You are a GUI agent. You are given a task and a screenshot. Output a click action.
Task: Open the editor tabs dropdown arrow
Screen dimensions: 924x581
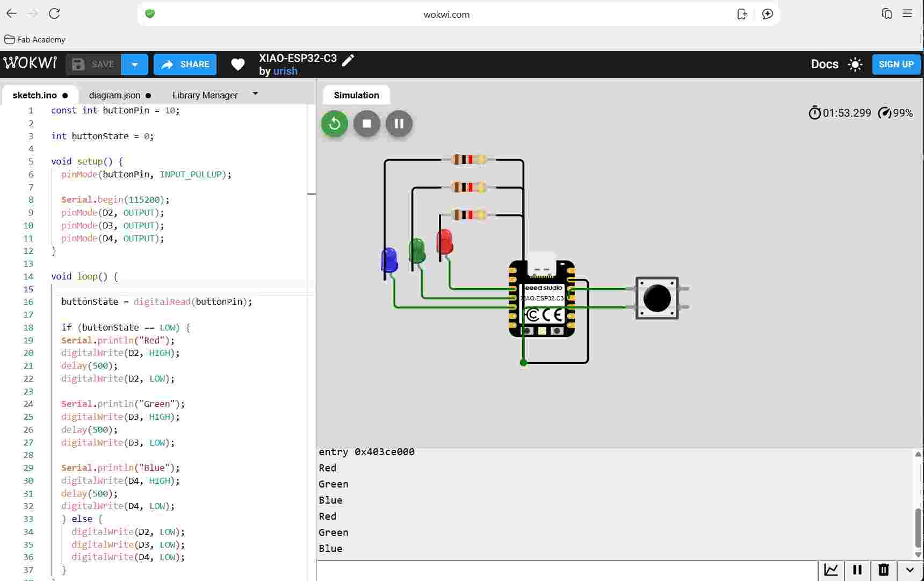tap(255, 94)
